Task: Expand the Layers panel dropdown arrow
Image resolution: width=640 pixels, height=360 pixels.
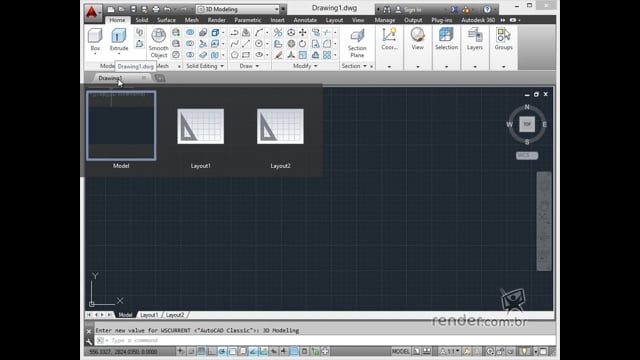Action: (475, 67)
